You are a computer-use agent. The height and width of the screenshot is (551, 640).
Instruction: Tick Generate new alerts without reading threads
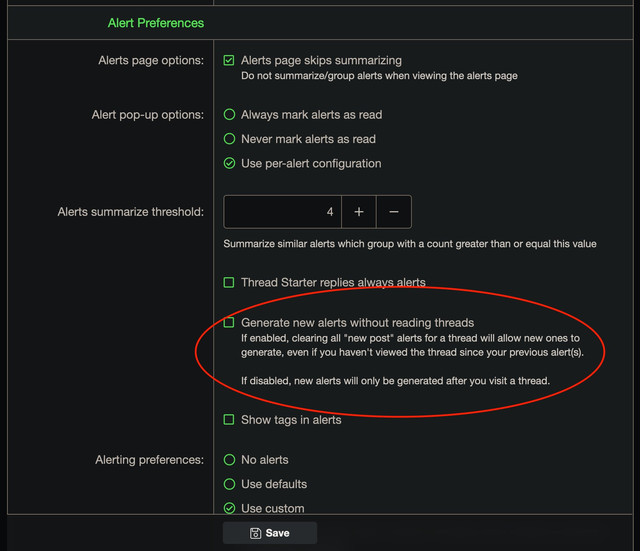[229, 323]
